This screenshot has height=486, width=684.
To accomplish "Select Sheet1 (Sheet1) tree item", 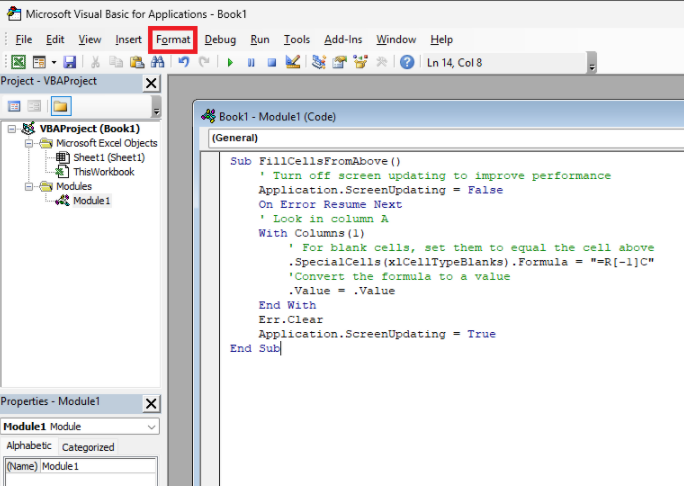I will tap(109, 157).
